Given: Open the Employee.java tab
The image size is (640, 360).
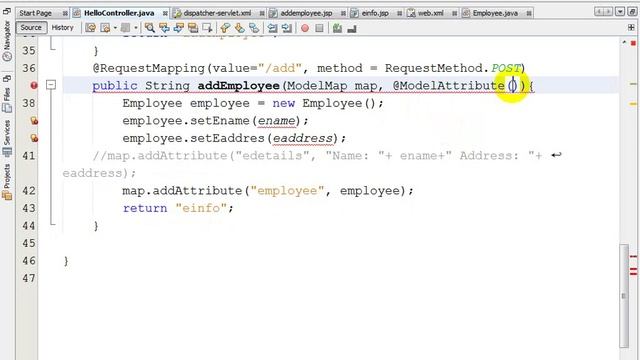Looking at the screenshot, I should (x=495, y=13).
